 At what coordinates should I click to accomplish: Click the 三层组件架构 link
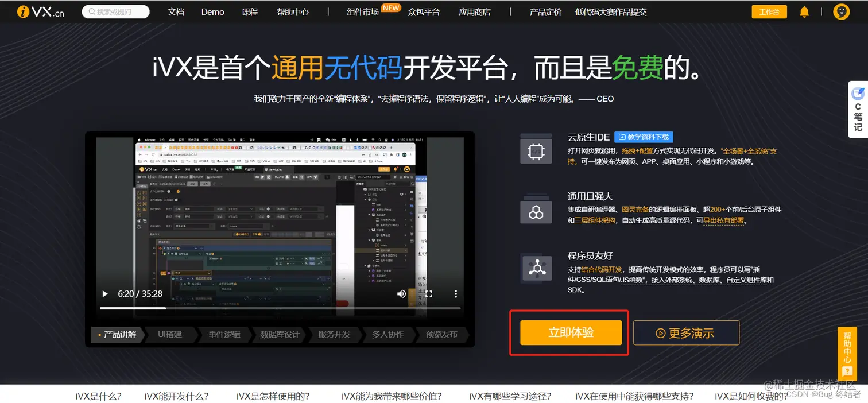[x=595, y=220]
